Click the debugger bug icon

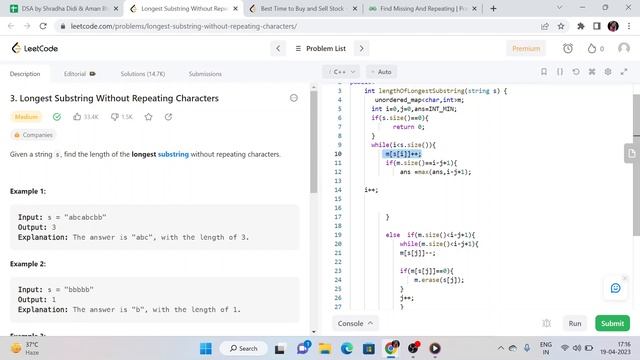(x=546, y=323)
